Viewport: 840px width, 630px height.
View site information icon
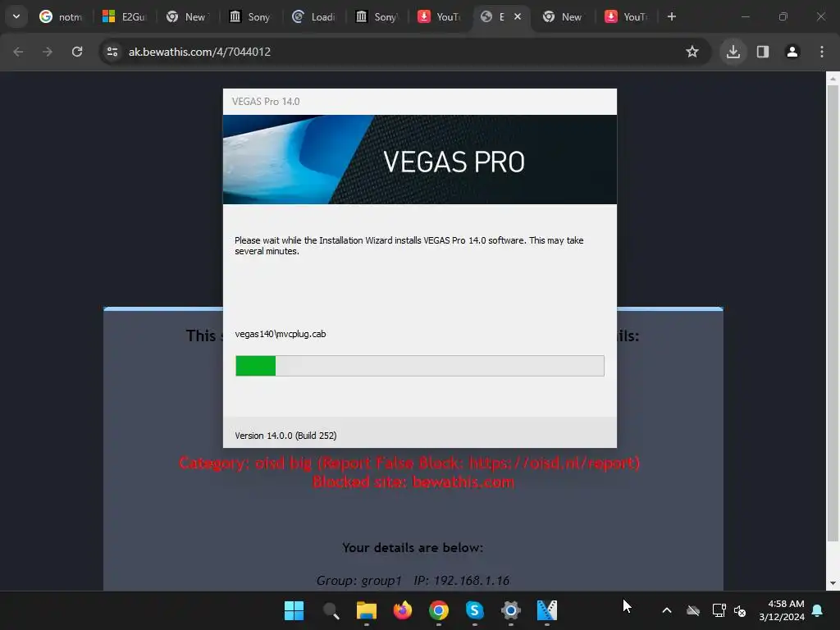coord(112,52)
